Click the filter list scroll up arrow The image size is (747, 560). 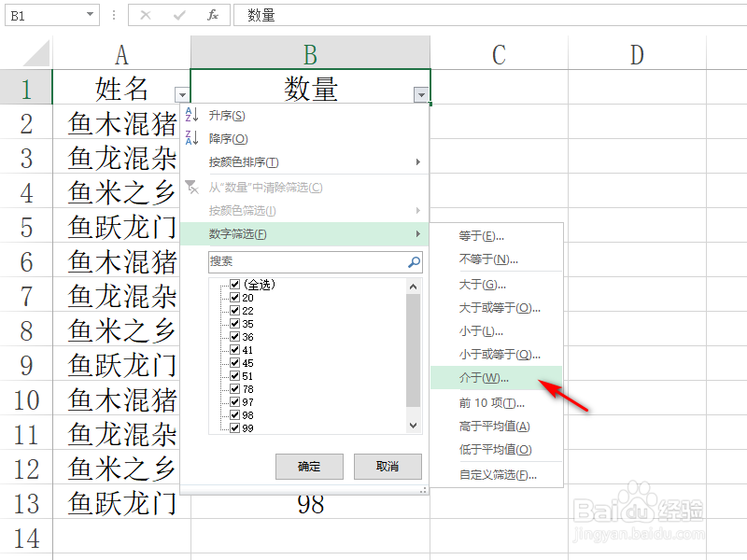click(413, 287)
